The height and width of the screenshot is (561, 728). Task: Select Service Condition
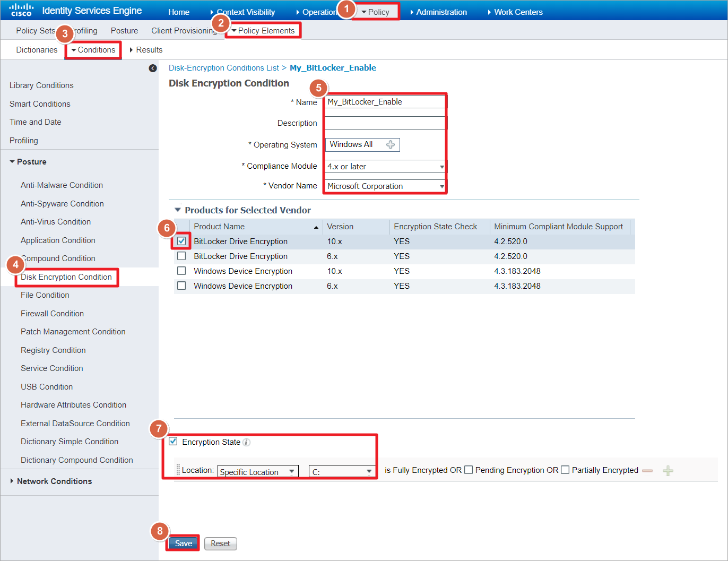pyautogui.click(x=52, y=368)
